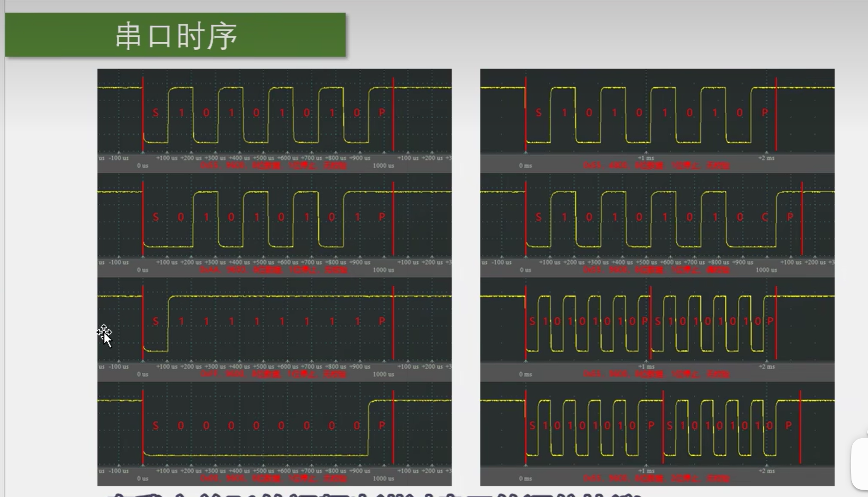The image size is (868, 497).
Task: Click the white rounded widget at right edge
Action: pyautogui.click(x=860, y=463)
